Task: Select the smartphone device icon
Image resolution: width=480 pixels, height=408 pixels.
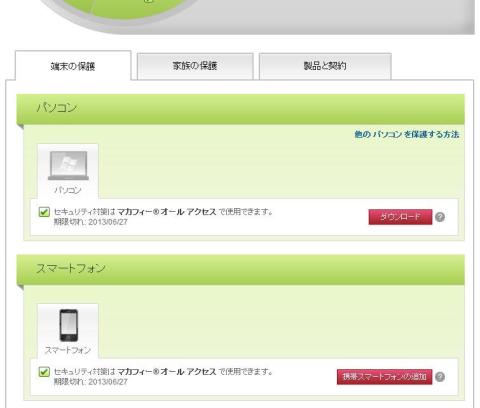Action: tap(69, 325)
